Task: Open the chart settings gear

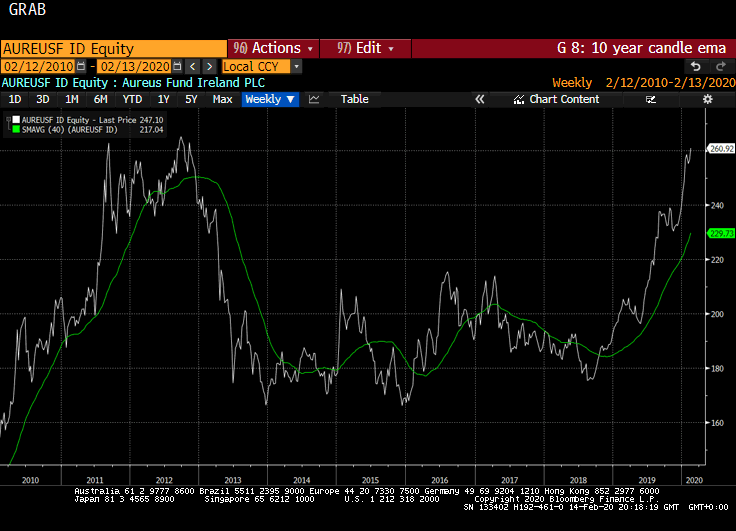Action: click(x=708, y=99)
